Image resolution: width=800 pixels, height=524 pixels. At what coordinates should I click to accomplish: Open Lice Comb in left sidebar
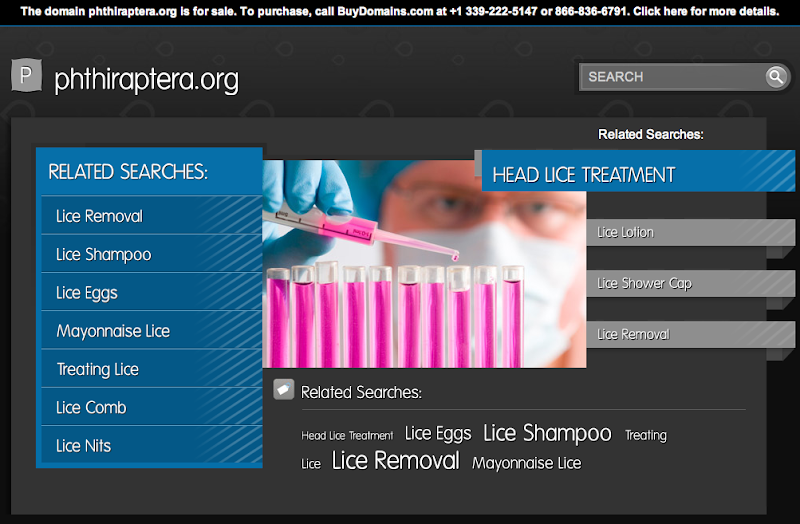(x=152, y=407)
